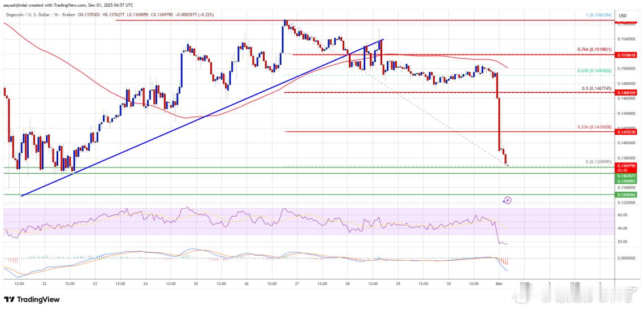Click the green 0.1330762 price tag
This screenshot has height=310, width=644.
coord(626,195)
